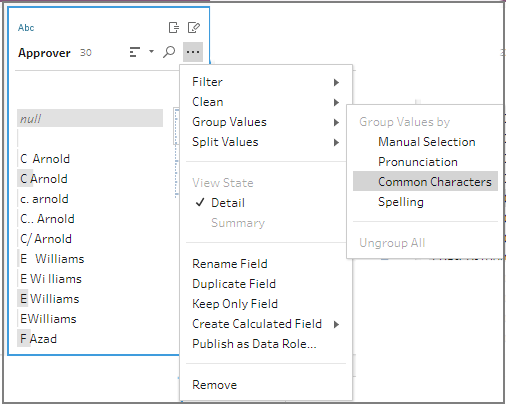Select the null value row
506x404 pixels.
(90, 118)
